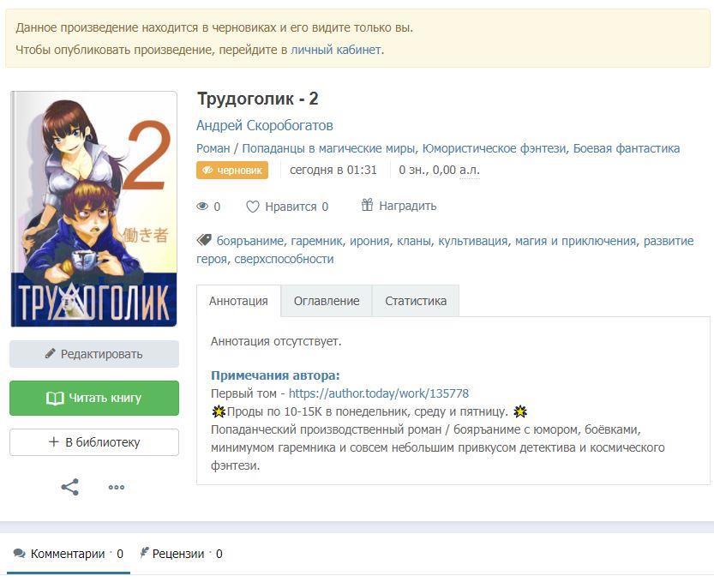
Task: Open the Statistics tab
Action: 416,301
